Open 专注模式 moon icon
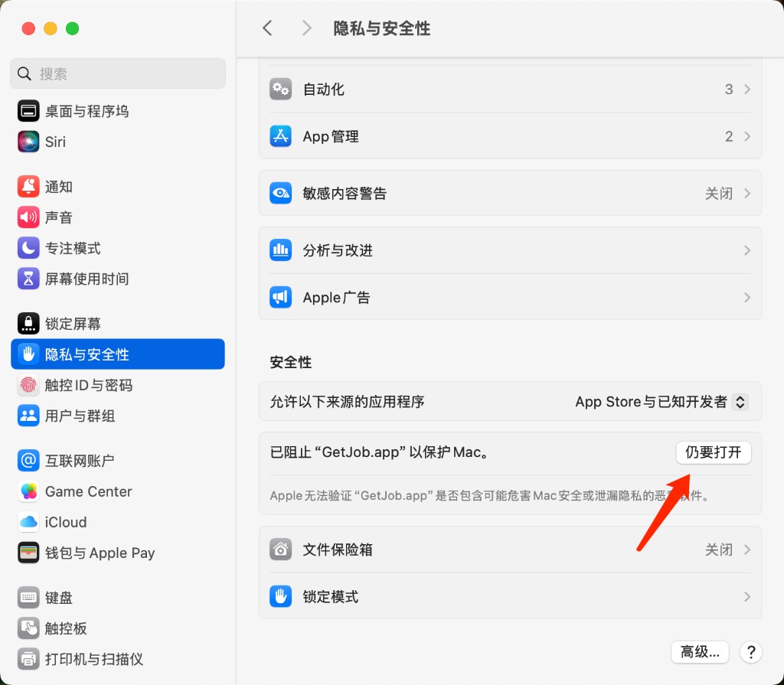Screen dimensions: 784x685 [28, 248]
